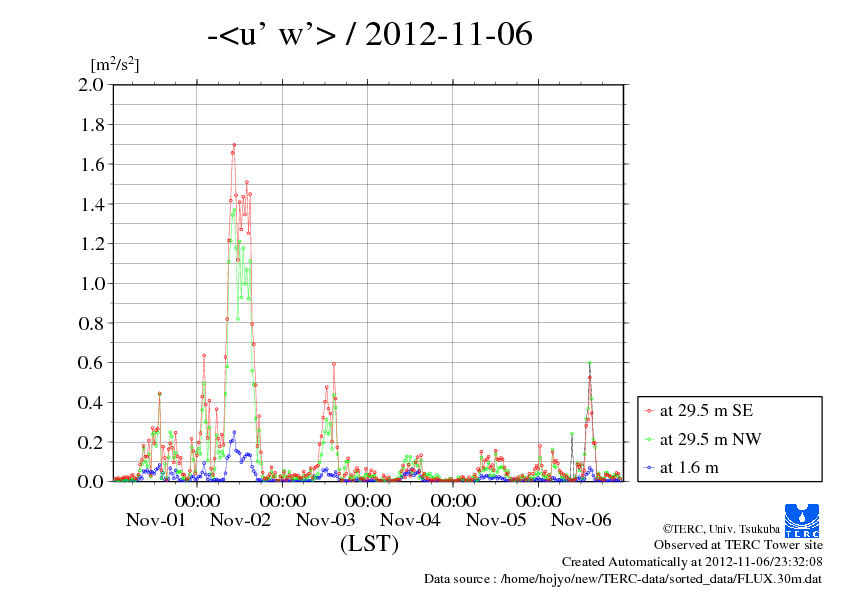Click the y-axis label "0.8"
Image resolution: width=842 pixels, height=595 pixels.
pos(91,323)
